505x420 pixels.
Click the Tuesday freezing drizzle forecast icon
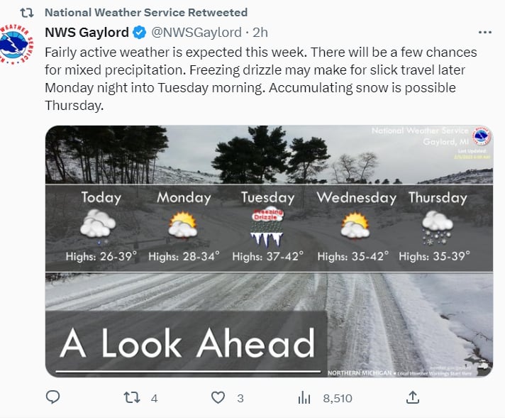point(267,227)
